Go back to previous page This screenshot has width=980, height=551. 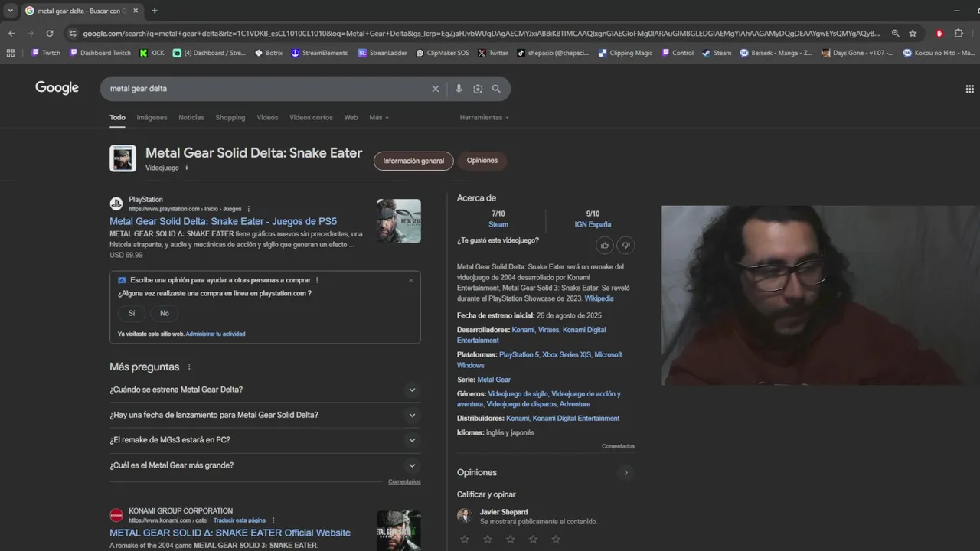point(11,34)
